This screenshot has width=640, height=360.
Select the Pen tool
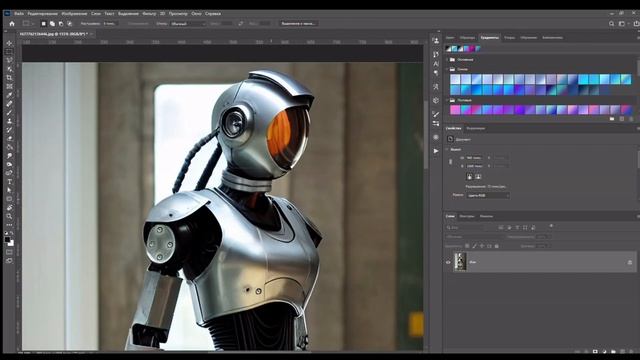click(x=9, y=173)
